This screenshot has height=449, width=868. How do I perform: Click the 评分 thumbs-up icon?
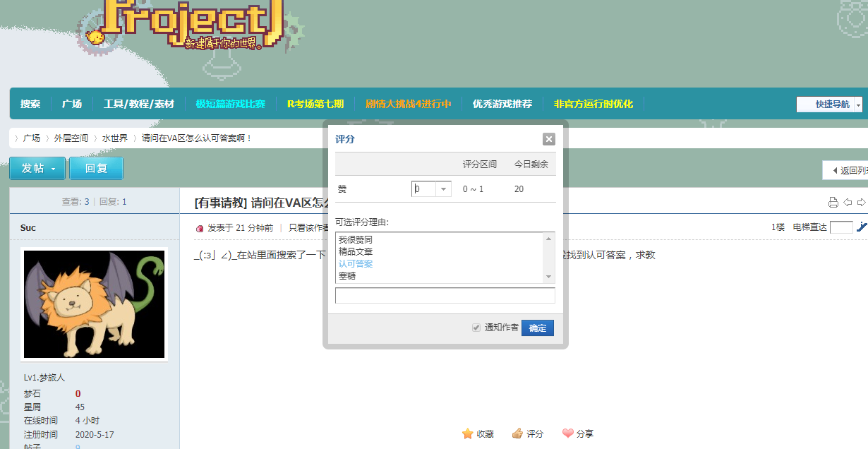tap(517, 433)
